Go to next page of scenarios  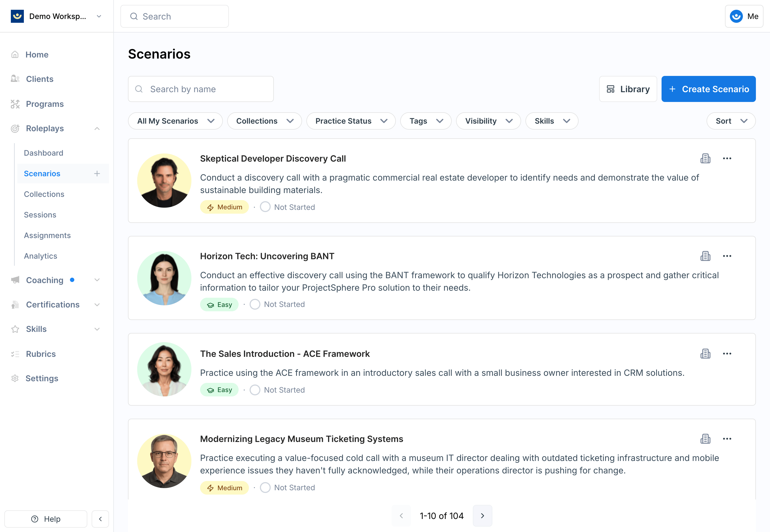pos(482,516)
